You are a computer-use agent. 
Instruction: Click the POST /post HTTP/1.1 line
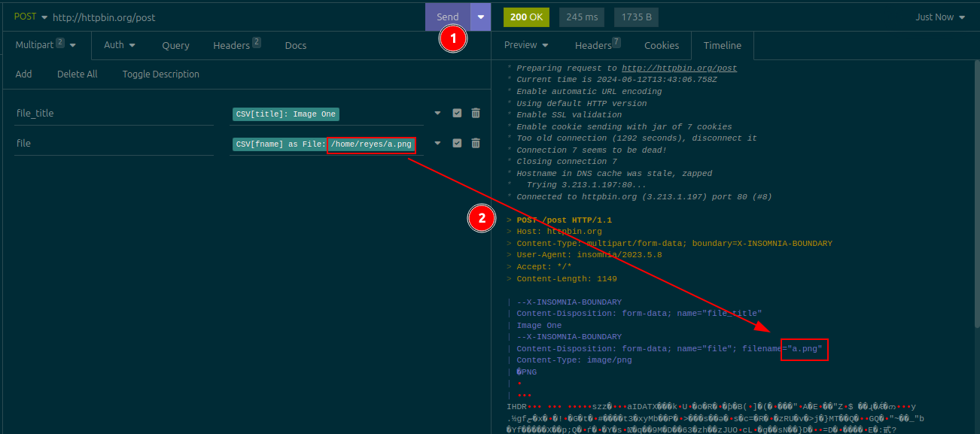click(565, 220)
